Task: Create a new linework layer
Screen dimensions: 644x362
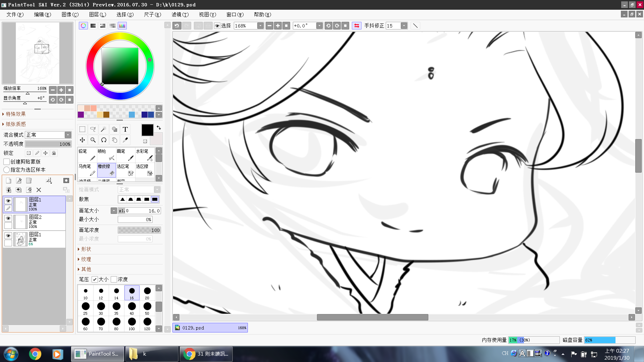Action: click(x=19, y=181)
